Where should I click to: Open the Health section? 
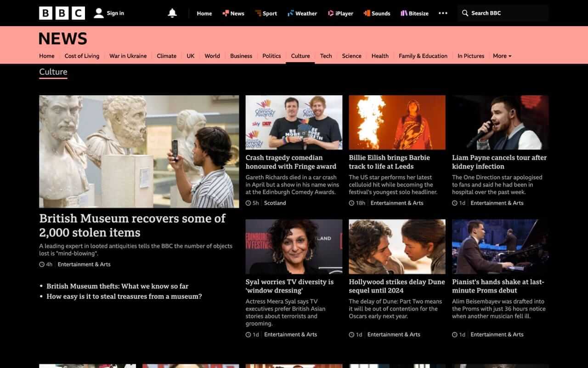pos(380,56)
